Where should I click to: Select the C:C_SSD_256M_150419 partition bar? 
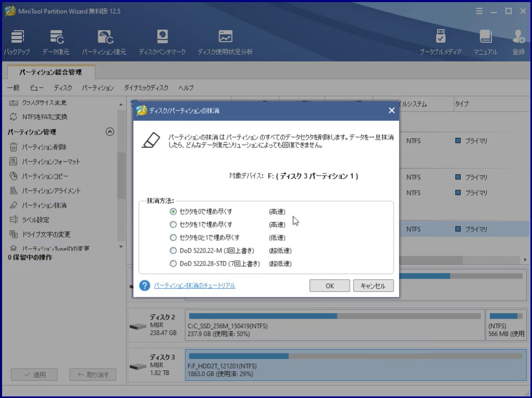coord(335,325)
